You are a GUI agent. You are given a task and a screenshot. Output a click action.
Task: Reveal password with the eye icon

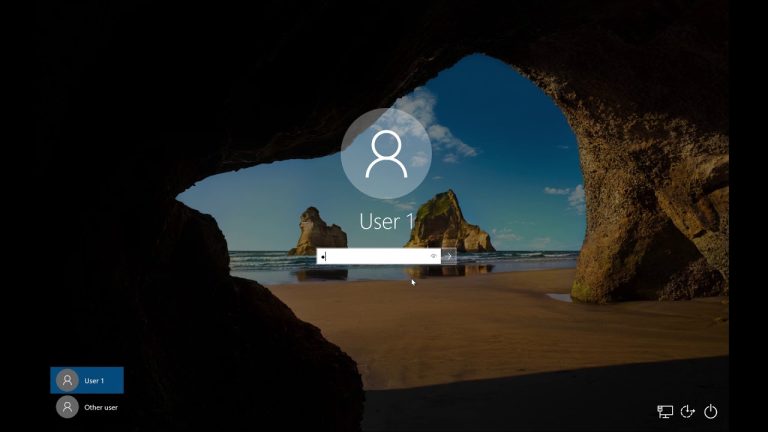pyautogui.click(x=433, y=256)
